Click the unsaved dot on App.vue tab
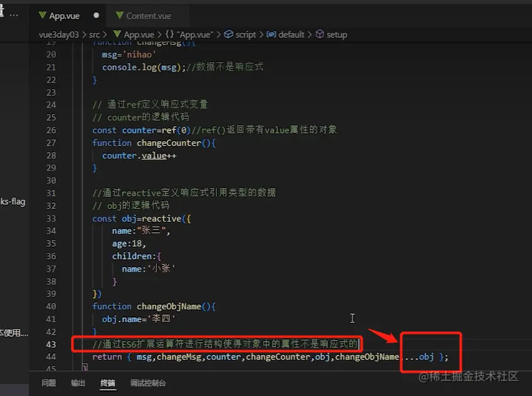The height and width of the screenshot is (396, 532). pyautogui.click(x=97, y=15)
